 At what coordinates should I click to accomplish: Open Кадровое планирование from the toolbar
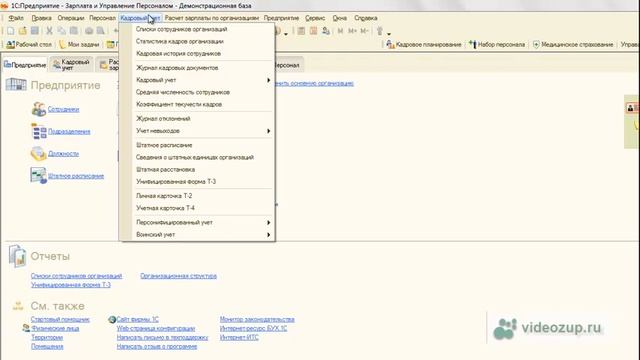(x=424, y=44)
